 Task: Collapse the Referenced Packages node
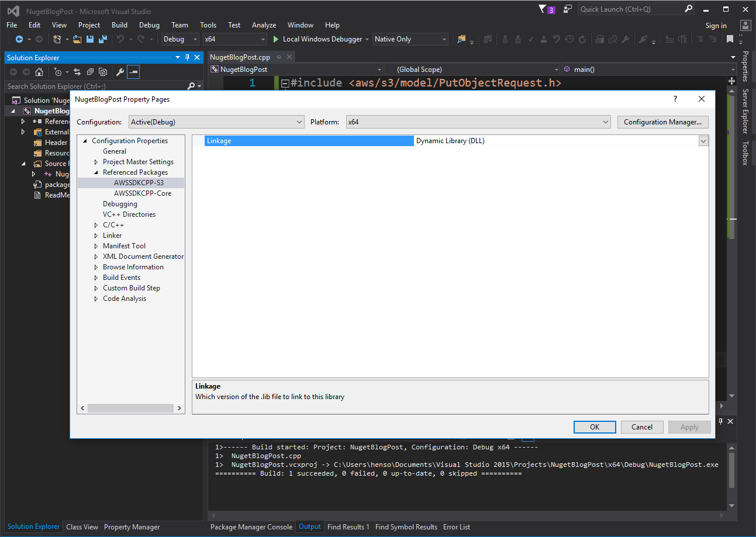96,172
